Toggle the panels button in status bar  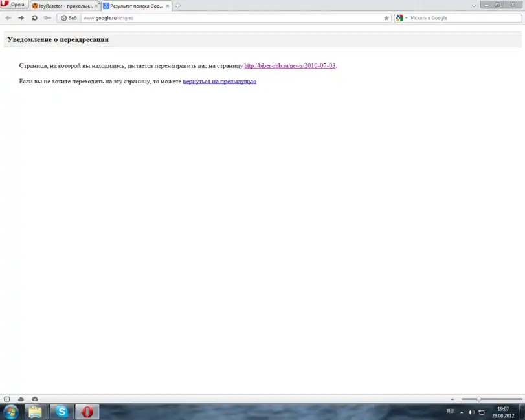pyautogui.click(x=7, y=399)
